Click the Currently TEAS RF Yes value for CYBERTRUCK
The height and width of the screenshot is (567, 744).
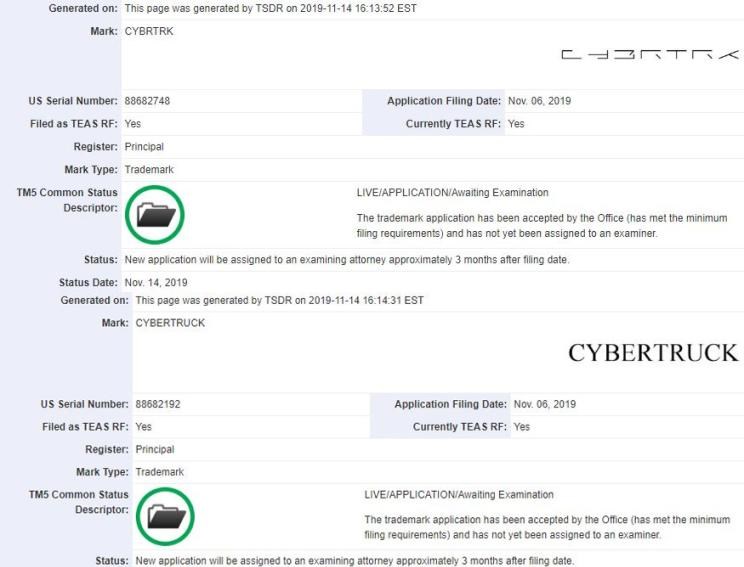(x=521, y=427)
